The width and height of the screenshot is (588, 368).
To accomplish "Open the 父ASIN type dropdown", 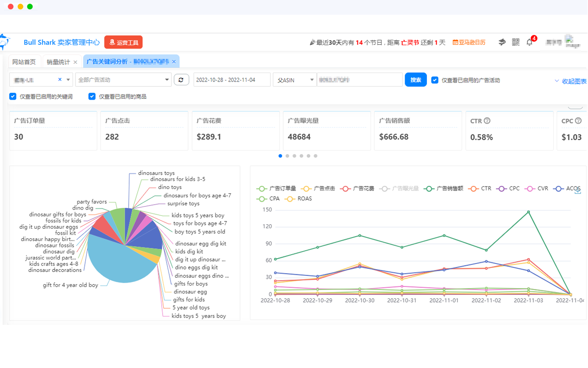I will pos(294,79).
